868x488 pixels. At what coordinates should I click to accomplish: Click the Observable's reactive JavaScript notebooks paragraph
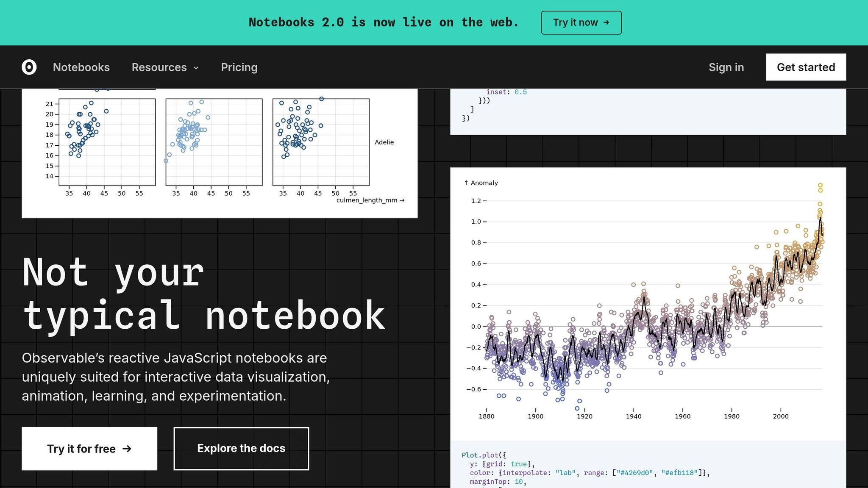[x=176, y=377]
